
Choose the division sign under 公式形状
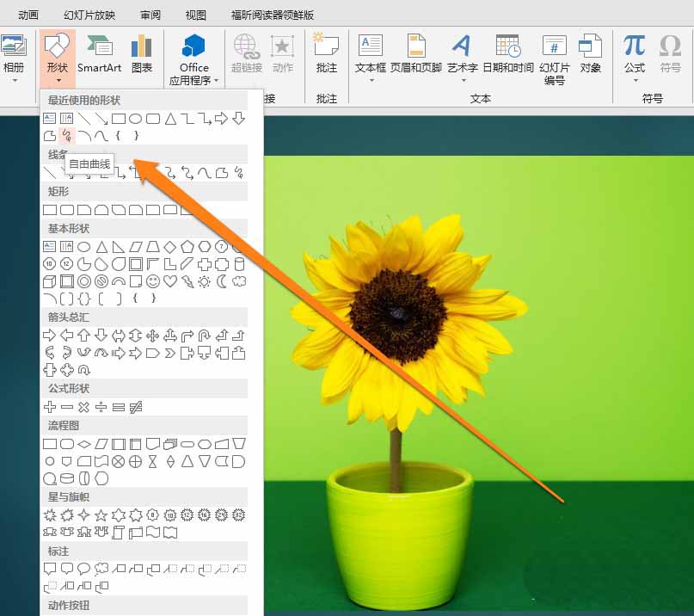pos(101,407)
